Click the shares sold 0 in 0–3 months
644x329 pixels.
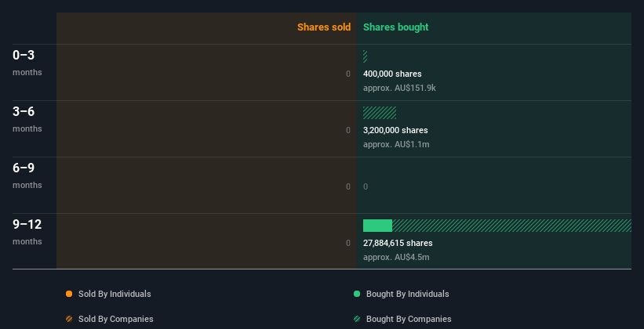[x=348, y=74]
